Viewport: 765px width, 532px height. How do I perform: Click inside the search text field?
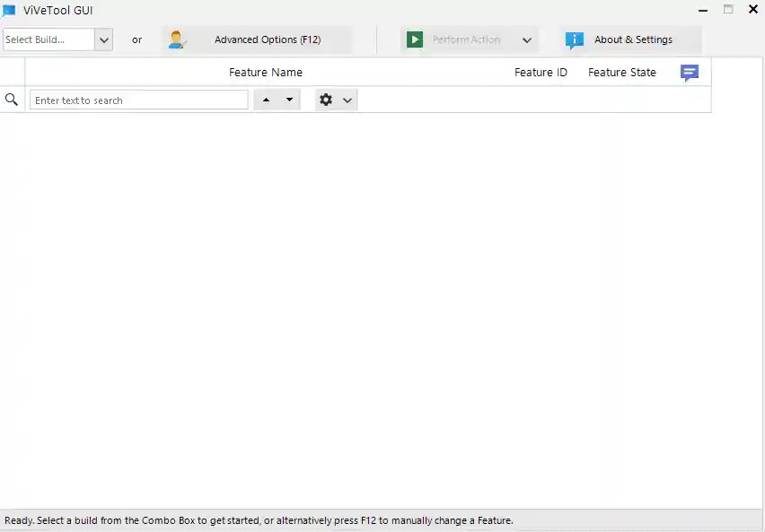[138, 100]
